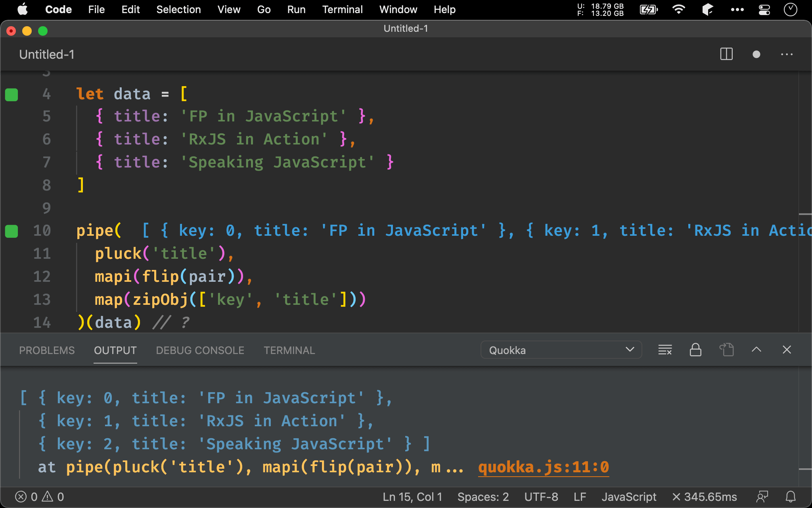
Task: Click the clock icon in menu bar
Action: 790,9
